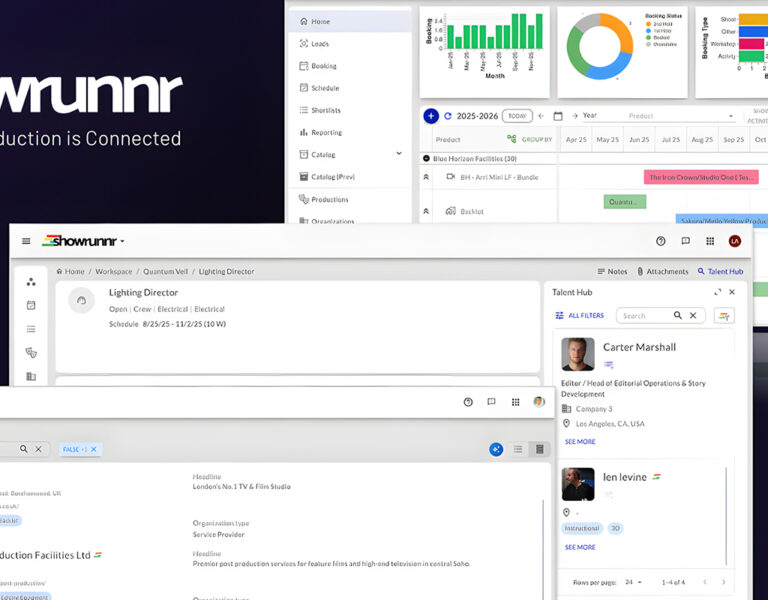Switch to list view in organizations window
The height and width of the screenshot is (600, 768).
tap(518, 449)
